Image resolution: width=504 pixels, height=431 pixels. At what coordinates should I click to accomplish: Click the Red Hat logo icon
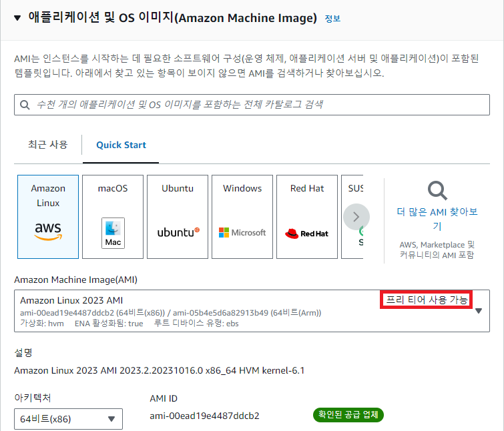[307, 234]
